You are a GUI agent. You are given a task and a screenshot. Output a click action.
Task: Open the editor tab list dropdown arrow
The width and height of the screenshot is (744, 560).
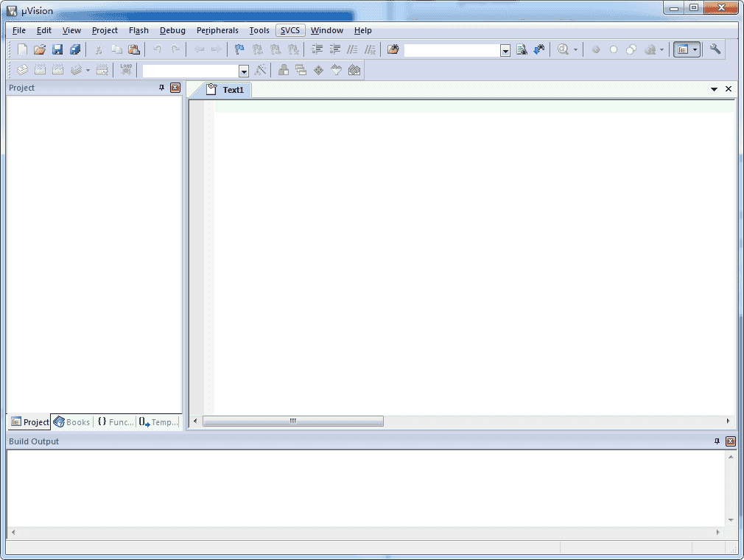tap(714, 89)
